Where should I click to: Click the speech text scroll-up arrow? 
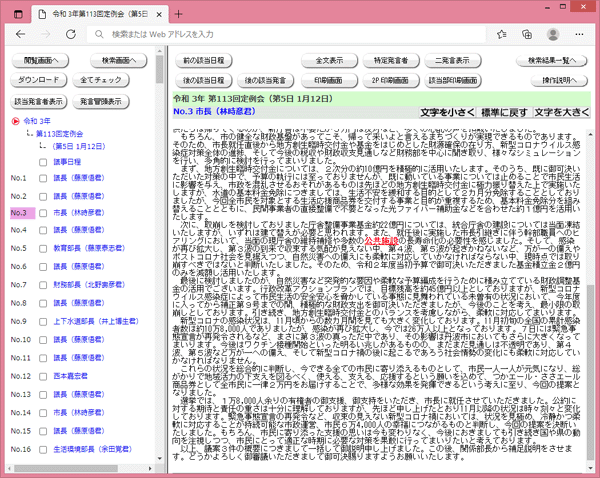pyautogui.click(x=590, y=134)
